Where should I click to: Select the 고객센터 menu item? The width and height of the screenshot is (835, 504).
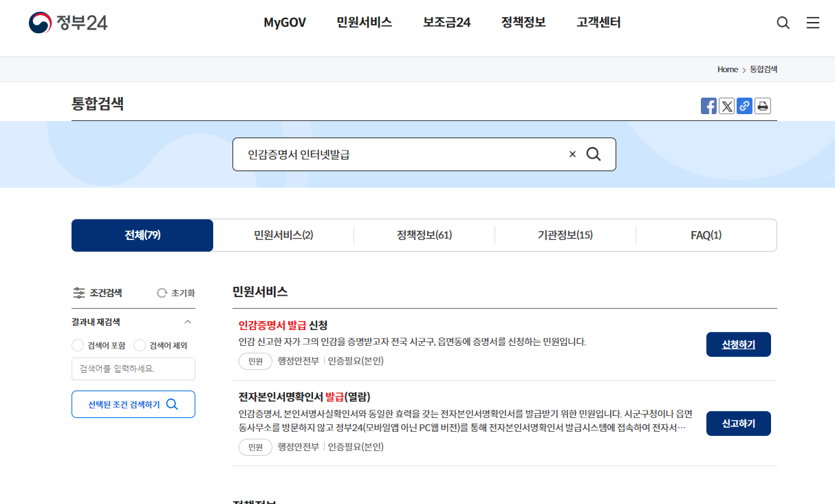coord(597,22)
